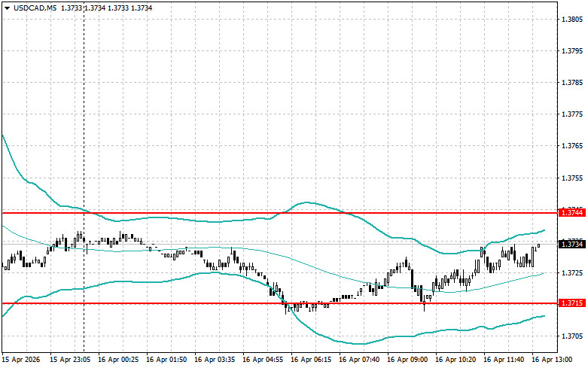This screenshot has width=588, height=368.
Task: Click the 16 Apr 09:00 time label
Action: tap(407, 360)
